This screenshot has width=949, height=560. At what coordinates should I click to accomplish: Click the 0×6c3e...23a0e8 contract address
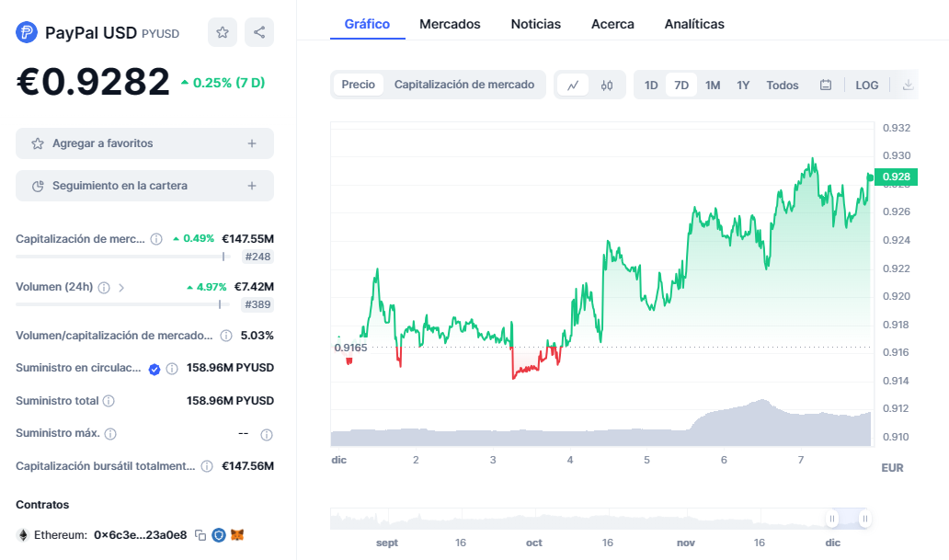tap(140, 535)
